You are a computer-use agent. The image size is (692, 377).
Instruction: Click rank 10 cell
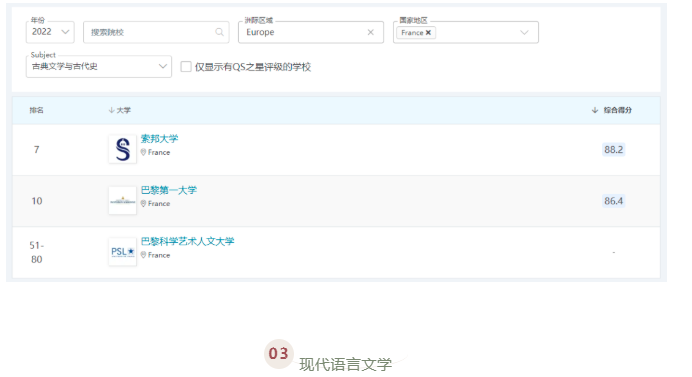tap(37, 201)
